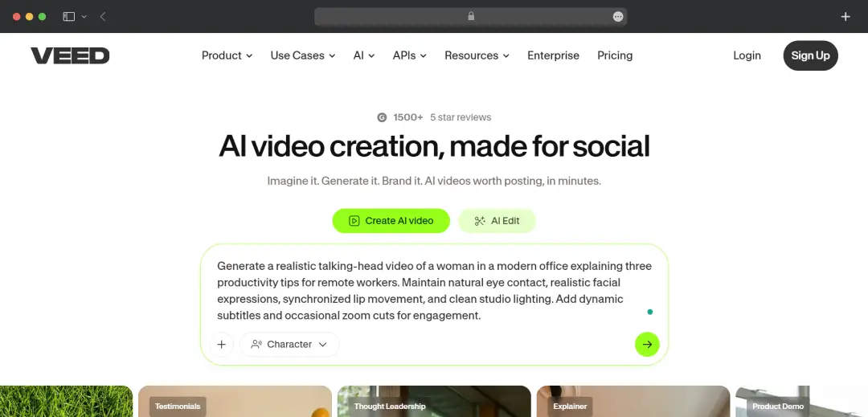The height and width of the screenshot is (417, 868).
Task: Click the grass thumbnail card
Action: (x=67, y=402)
